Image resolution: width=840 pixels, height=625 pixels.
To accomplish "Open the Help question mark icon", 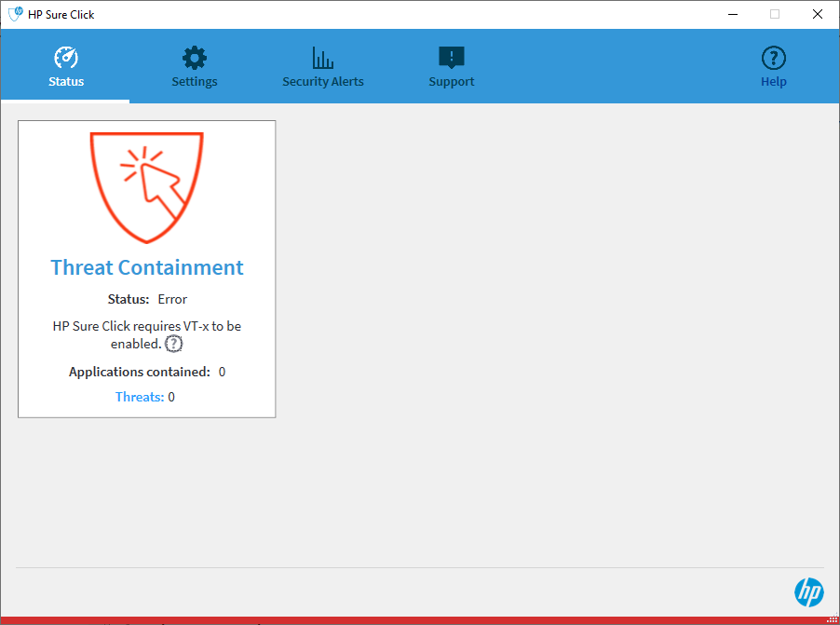I will (x=773, y=58).
